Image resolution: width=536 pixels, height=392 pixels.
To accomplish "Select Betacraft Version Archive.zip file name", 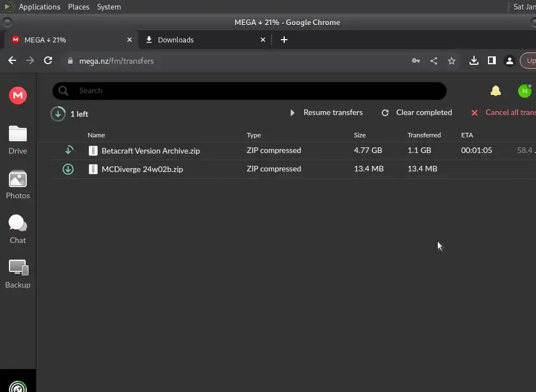I will click(151, 151).
